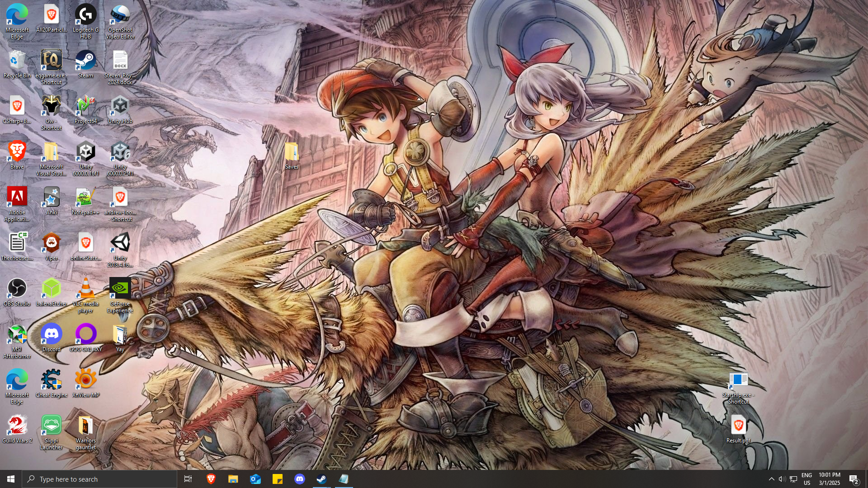868x488 pixels.
Task: Open Brave from the taskbar
Action: tap(211, 479)
